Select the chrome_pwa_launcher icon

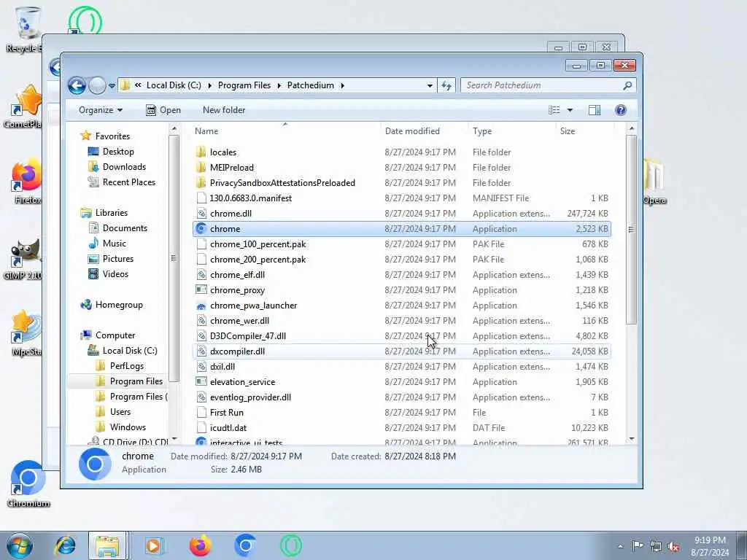(x=201, y=306)
